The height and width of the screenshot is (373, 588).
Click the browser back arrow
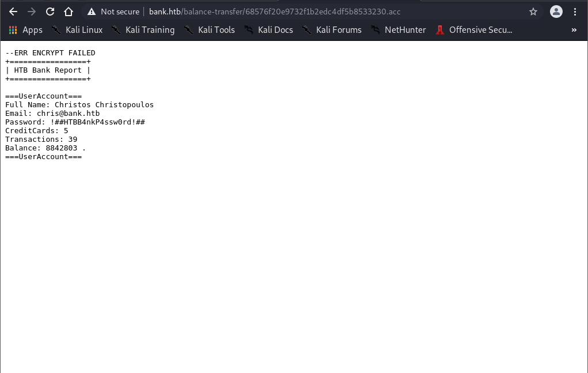[x=13, y=12]
